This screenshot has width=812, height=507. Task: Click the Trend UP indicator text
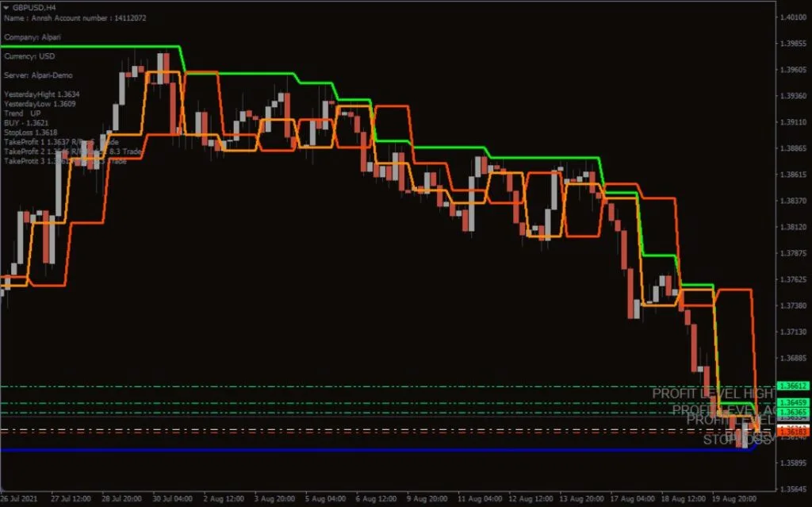[20, 114]
